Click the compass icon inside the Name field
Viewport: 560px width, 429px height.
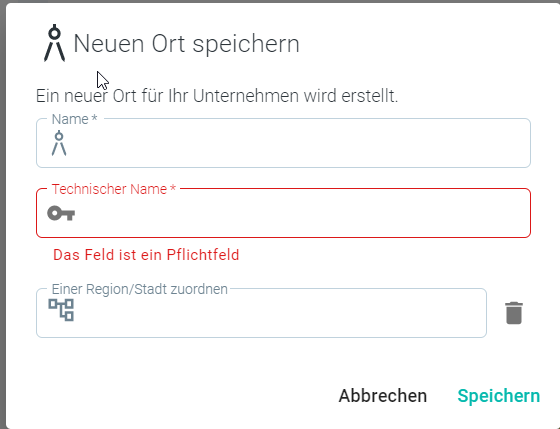(x=59, y=143)
